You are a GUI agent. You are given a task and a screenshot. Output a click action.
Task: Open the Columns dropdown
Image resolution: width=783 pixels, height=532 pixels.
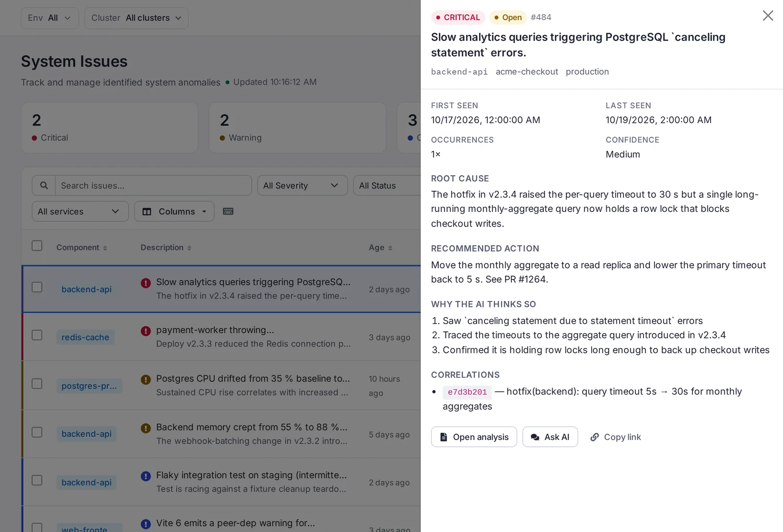[x=174, y=211]
